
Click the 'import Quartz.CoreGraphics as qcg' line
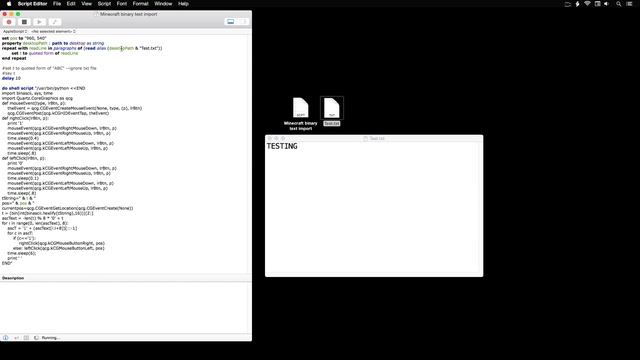pyautogui.click(x=37, y=98)
